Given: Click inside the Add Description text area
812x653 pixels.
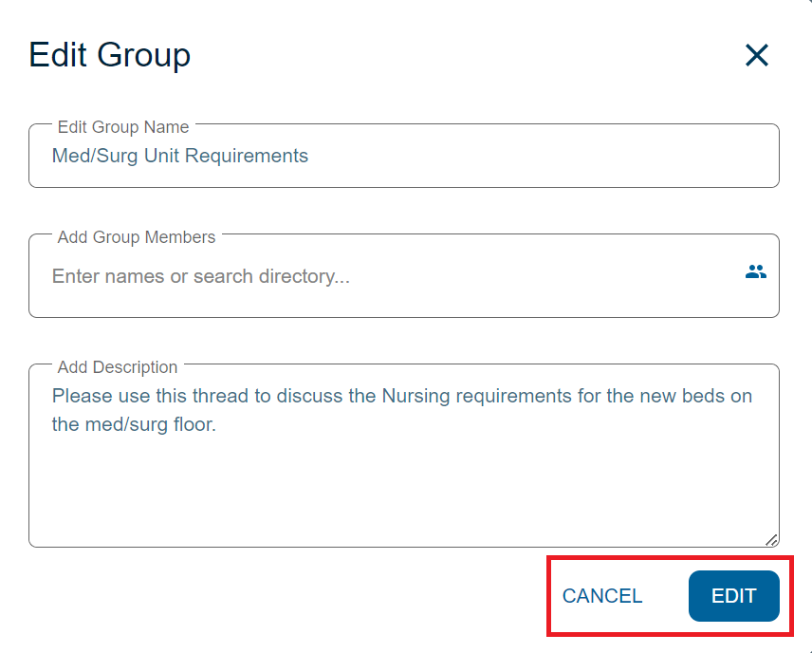Looking at the screenshot, I should 404,456.
